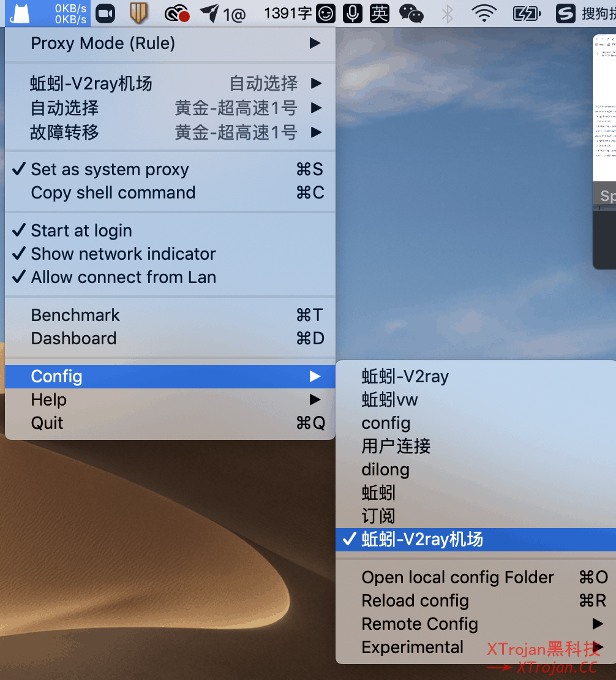Select the plain 蚯蚓 config entry

pos(476,493)
